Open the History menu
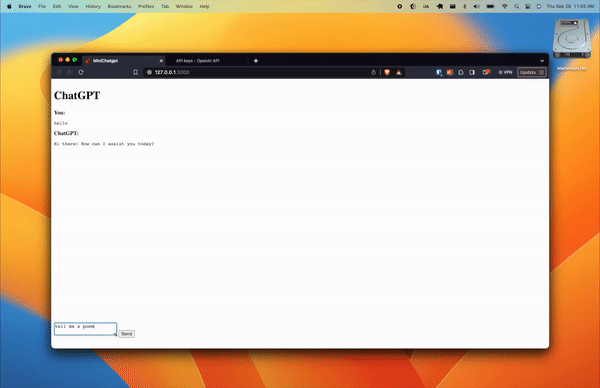Screen dimensions: 600x388 93,7
